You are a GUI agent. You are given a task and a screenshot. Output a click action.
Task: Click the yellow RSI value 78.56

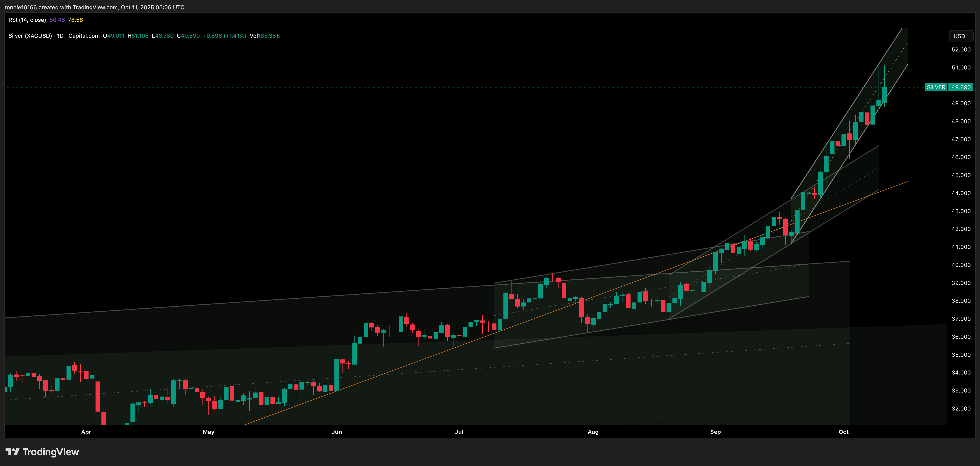(75, 20)
